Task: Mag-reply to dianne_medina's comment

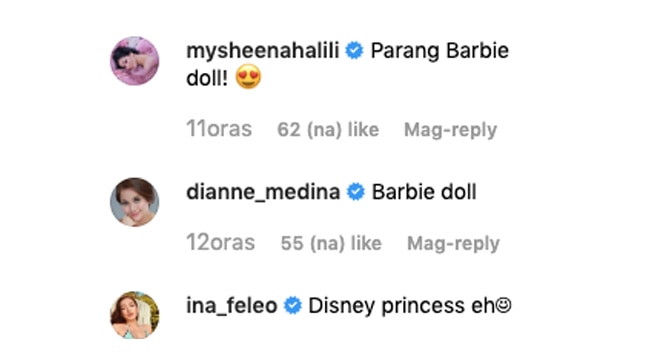Action: 453,243
